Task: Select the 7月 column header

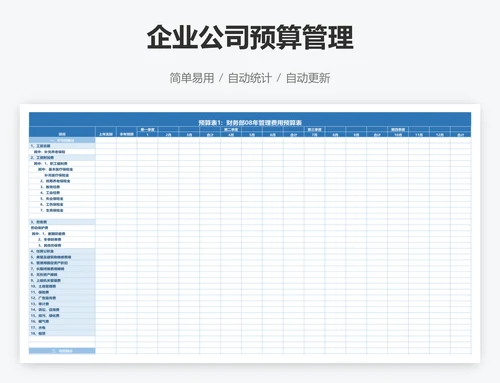Action: [x=314, y=135]
